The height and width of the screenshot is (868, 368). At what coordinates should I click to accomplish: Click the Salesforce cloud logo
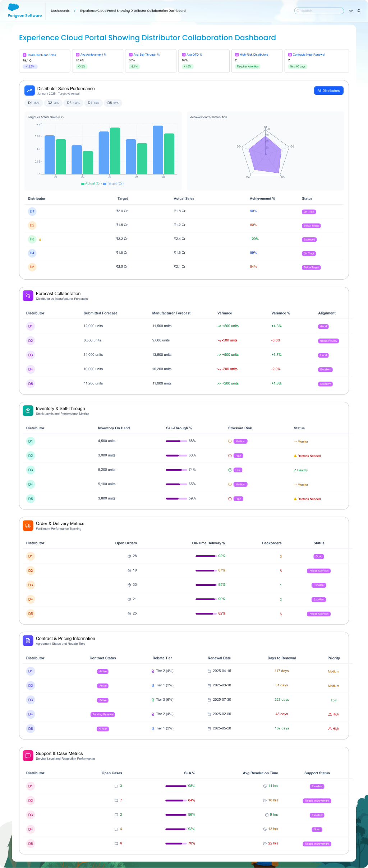point(13,7)
